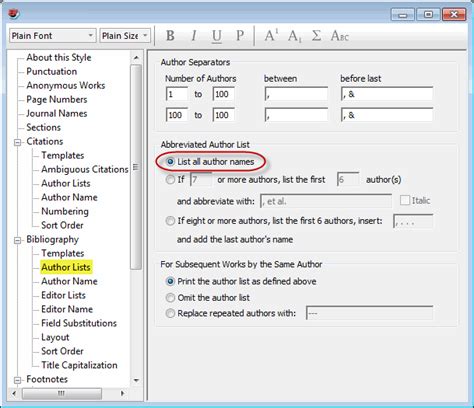Click the EndNote app icon in title bar

pyautogui.click(x=14, y=14)
